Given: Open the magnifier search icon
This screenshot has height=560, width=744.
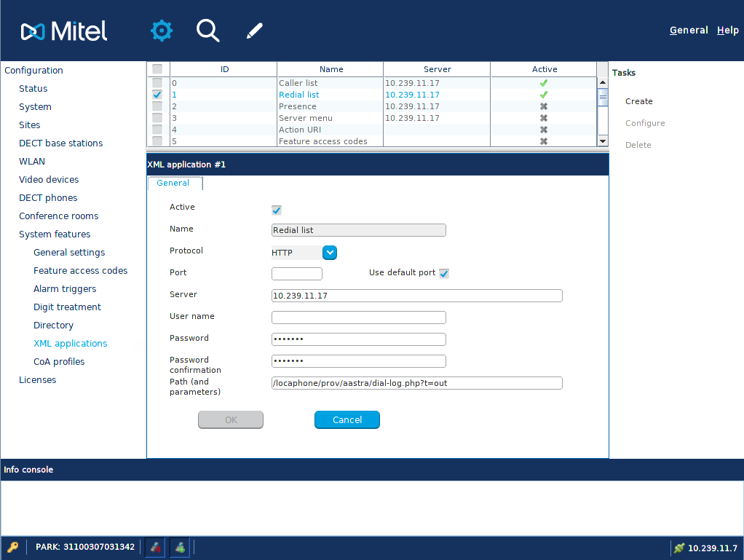Looking at the screenshot, I should 207,31.
